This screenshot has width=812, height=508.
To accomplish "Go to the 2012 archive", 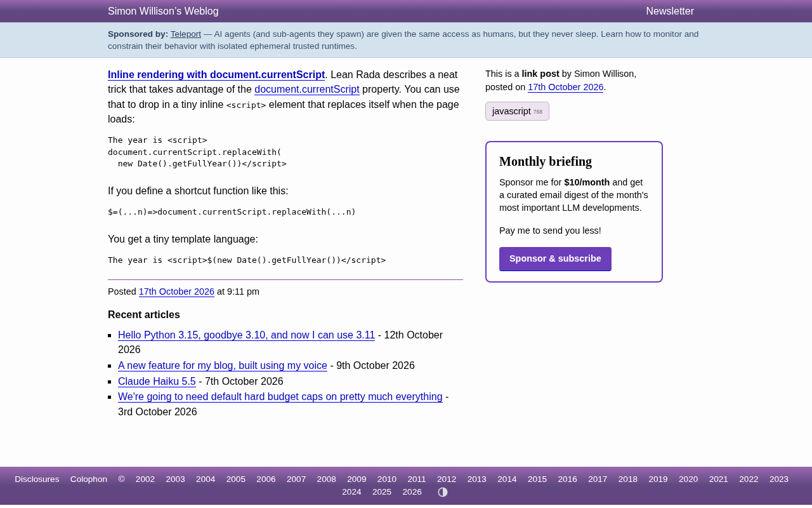I will [447, 479].
